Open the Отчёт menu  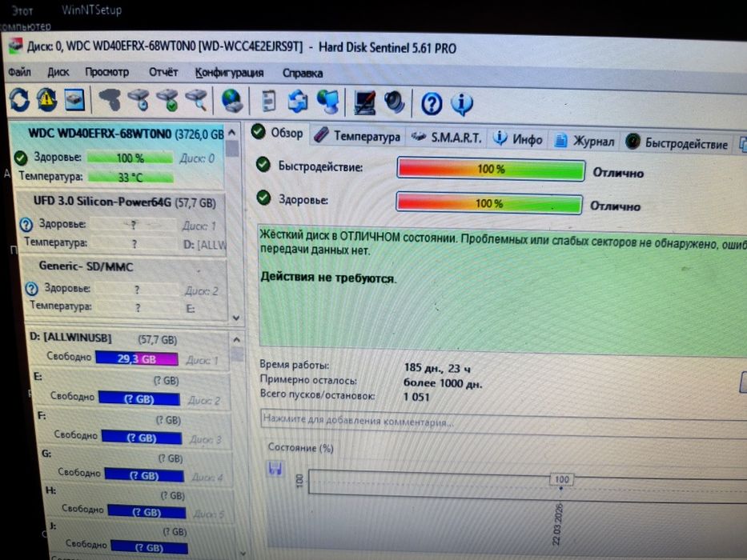(x=163, y=72)
